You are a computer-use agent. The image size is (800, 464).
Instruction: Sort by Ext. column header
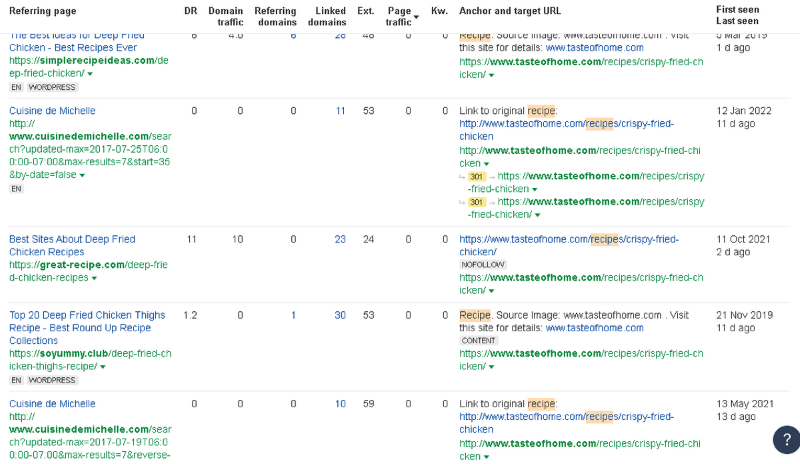click(366, 11)
